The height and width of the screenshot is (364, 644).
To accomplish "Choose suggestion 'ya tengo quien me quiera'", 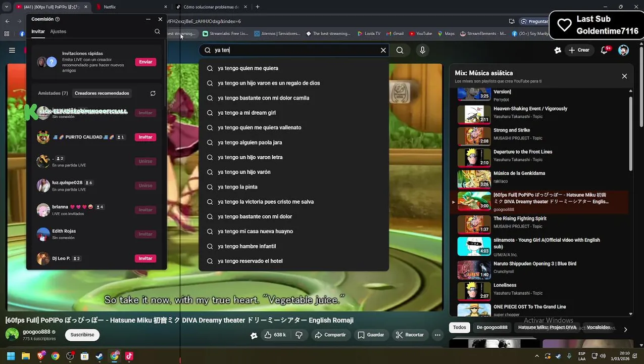I will pyautogui.click(x=293, y=68).
